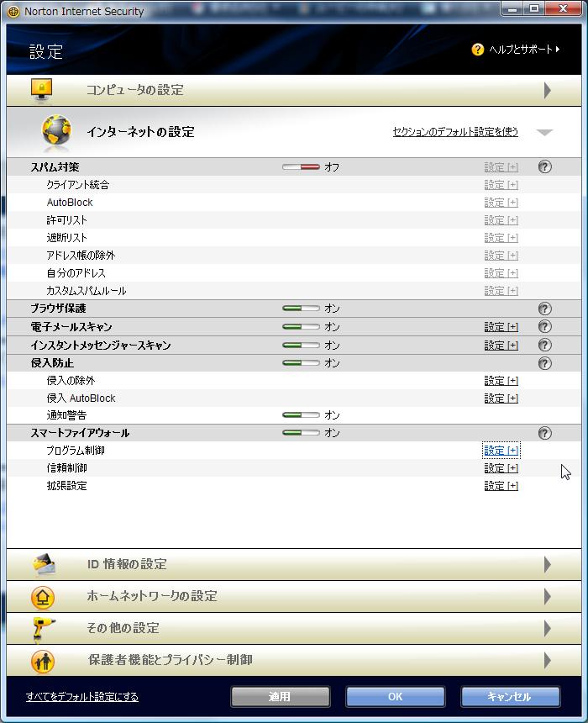Open help for インスタントメッセンジャースキャン row
This screenshot has height=723, width=588.
(544, 345)
